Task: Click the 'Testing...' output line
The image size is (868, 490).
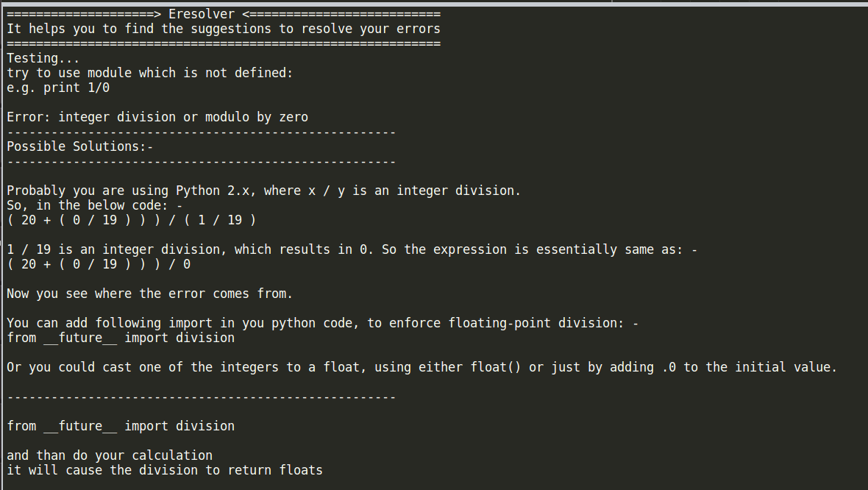Action: (43, 58)
